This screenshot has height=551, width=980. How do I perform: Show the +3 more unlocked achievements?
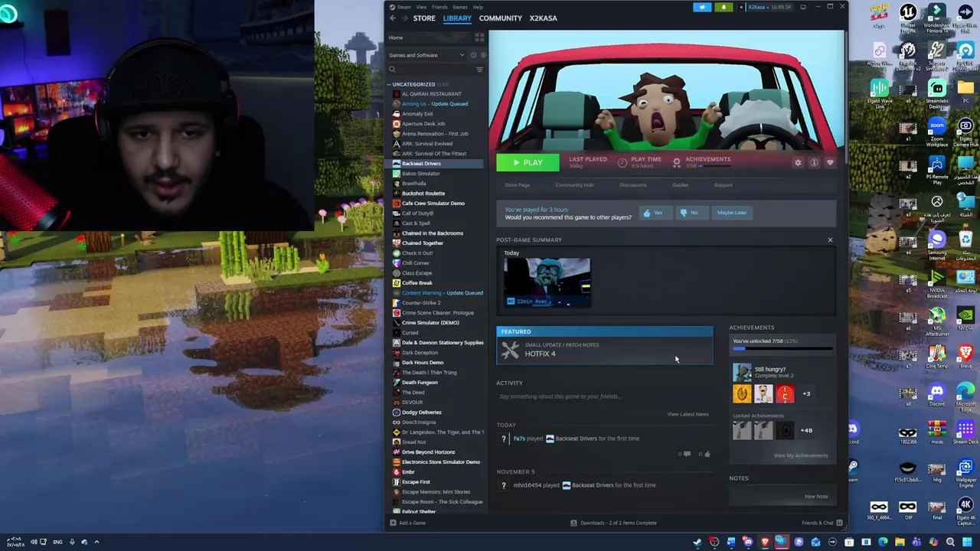pyautogui.click(x=806, y=393)
